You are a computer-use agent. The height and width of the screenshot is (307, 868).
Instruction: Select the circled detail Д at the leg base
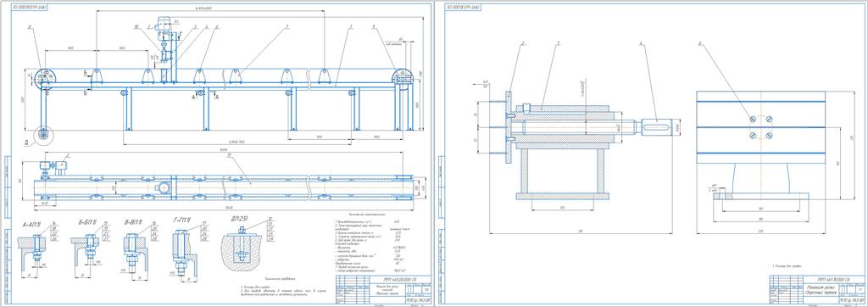click(43, 133)
